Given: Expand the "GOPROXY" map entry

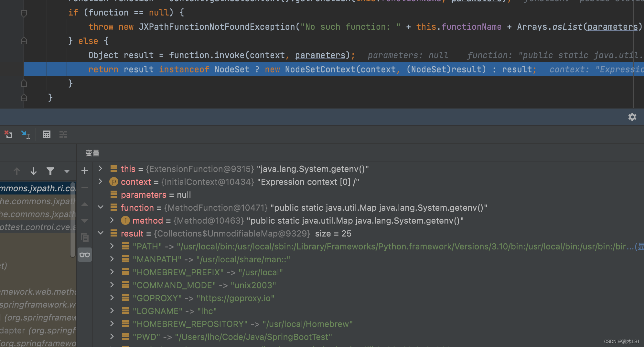Looking at the screenshot, I should [x=112, y=298].
